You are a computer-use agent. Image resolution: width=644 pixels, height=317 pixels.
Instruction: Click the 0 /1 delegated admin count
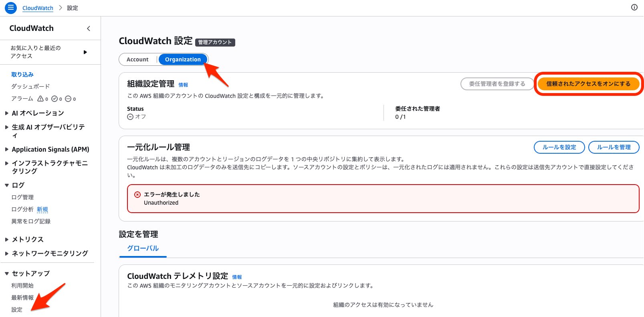[x=400, y=117]
